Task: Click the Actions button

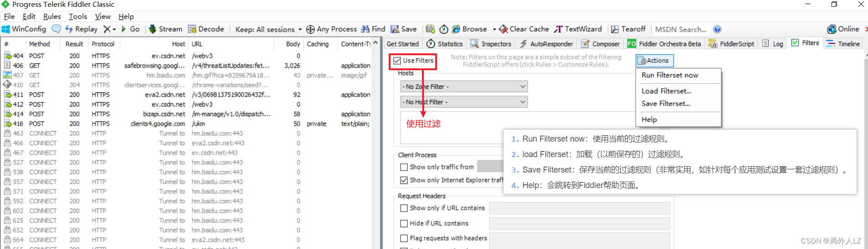Action: pos(654,61)
